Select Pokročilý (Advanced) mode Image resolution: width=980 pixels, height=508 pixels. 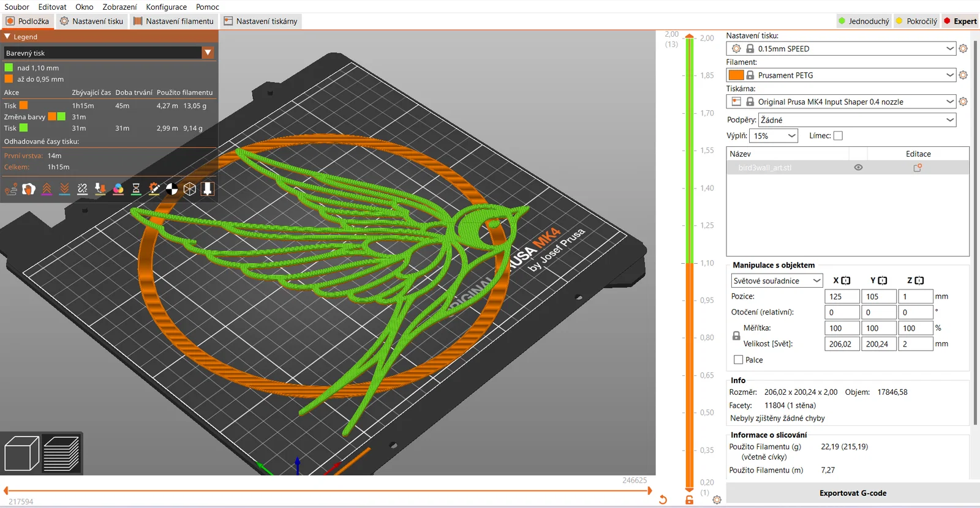coord(916,21)
